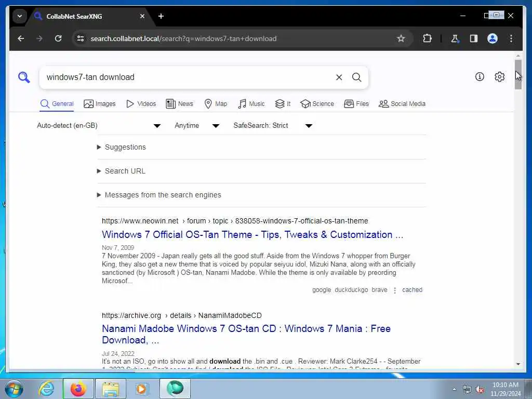Switch to the Science category
Screen dimensions: 532x399
(317, 104)
